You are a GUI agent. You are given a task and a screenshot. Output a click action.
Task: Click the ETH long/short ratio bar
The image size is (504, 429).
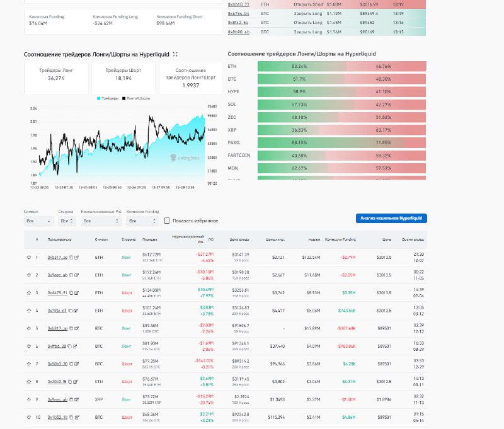(341, 66)
